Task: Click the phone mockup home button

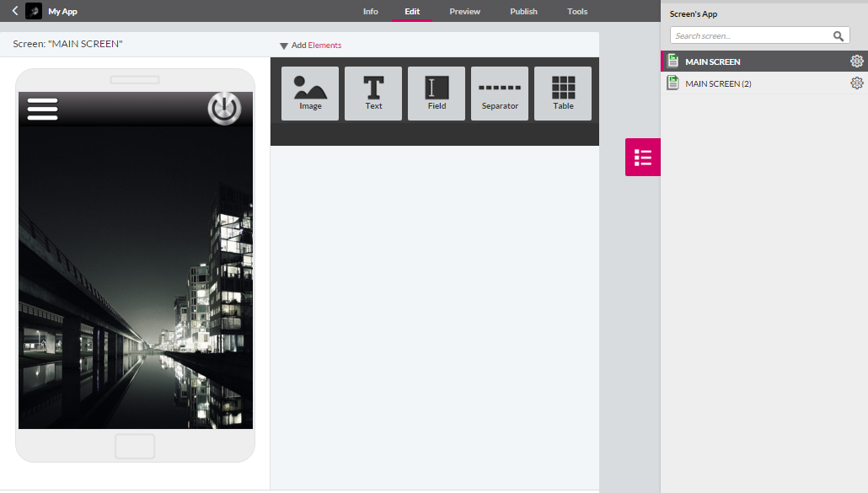Action: coord(135,446)
